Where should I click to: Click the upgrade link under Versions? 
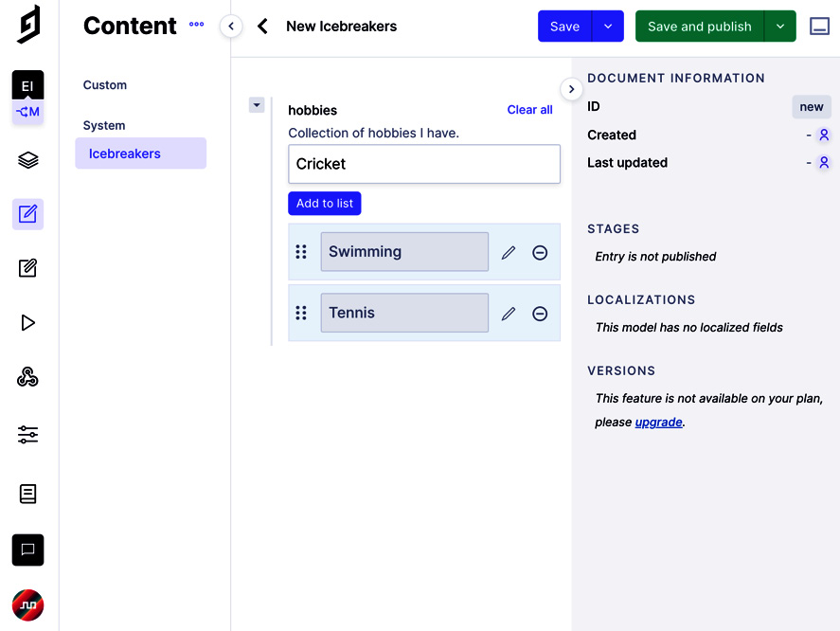coord(658,422)
